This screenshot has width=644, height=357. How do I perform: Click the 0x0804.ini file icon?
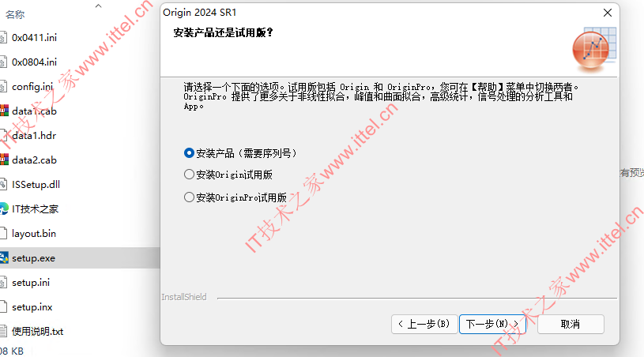point(3,62)
